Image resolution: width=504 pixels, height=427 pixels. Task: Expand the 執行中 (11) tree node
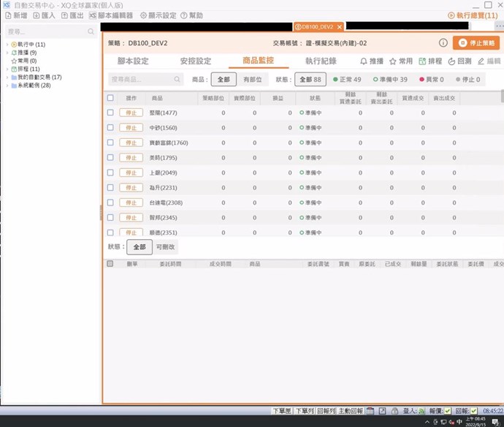7,45
